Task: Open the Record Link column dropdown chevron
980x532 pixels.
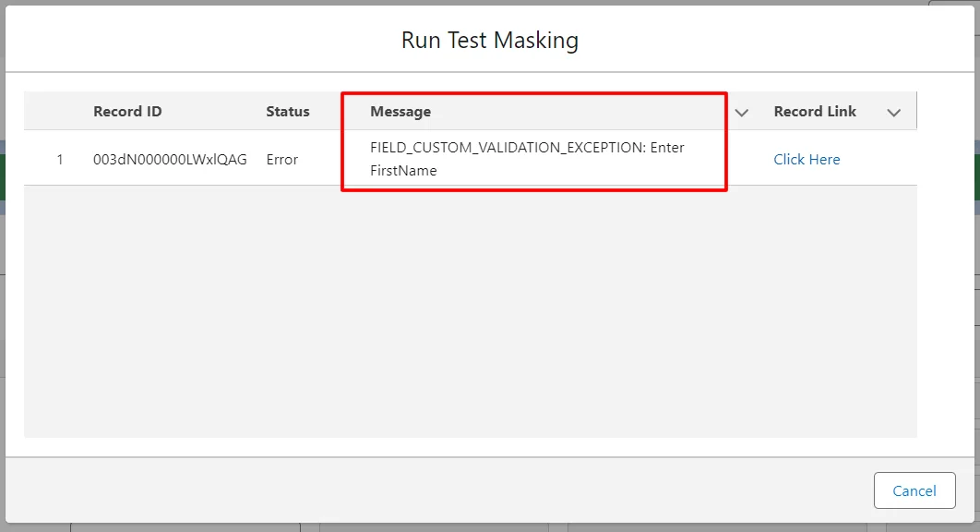Action: point(893,111)
